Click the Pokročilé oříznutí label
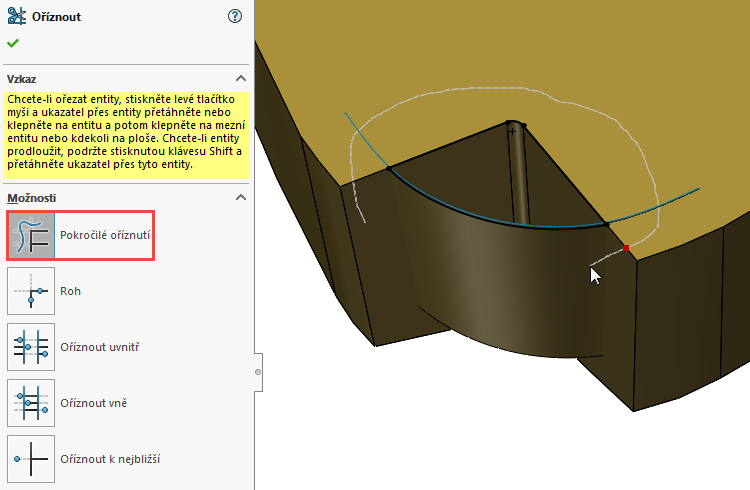Viewport: 750px width, 490px height. coord(105,235)
